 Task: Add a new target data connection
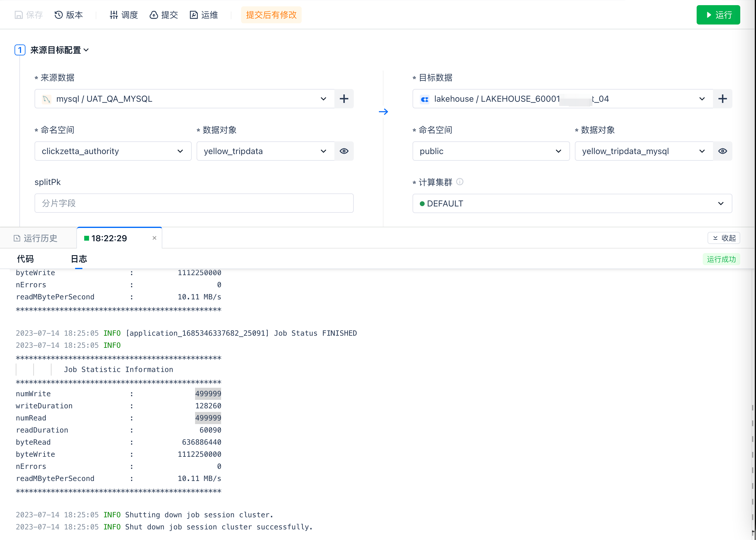pyautogui.click(x=722, y=99)
